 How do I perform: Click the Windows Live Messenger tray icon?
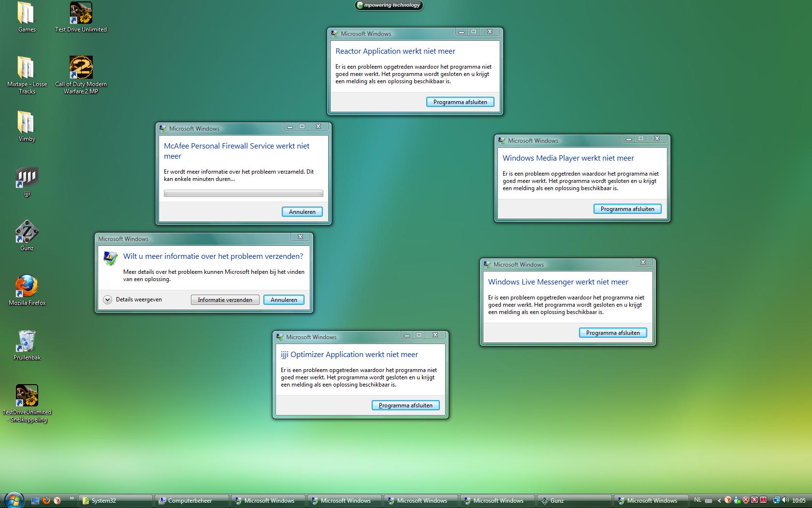737,501
